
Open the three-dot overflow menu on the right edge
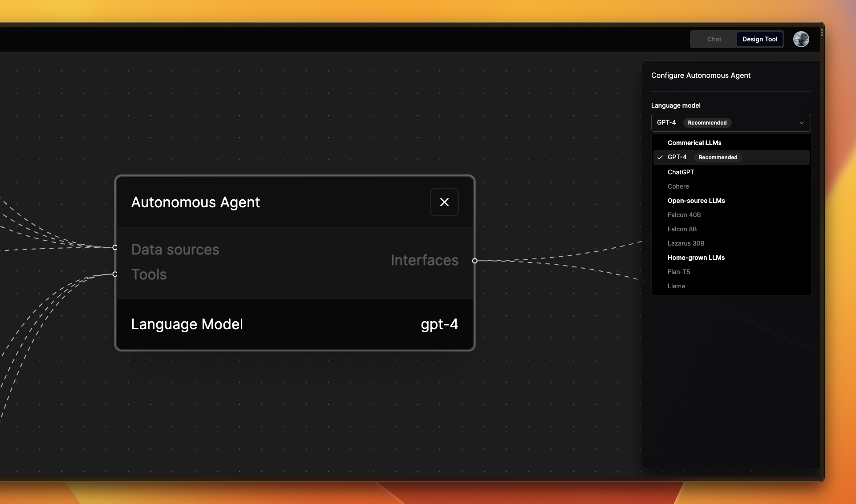(x=821, y=32)
